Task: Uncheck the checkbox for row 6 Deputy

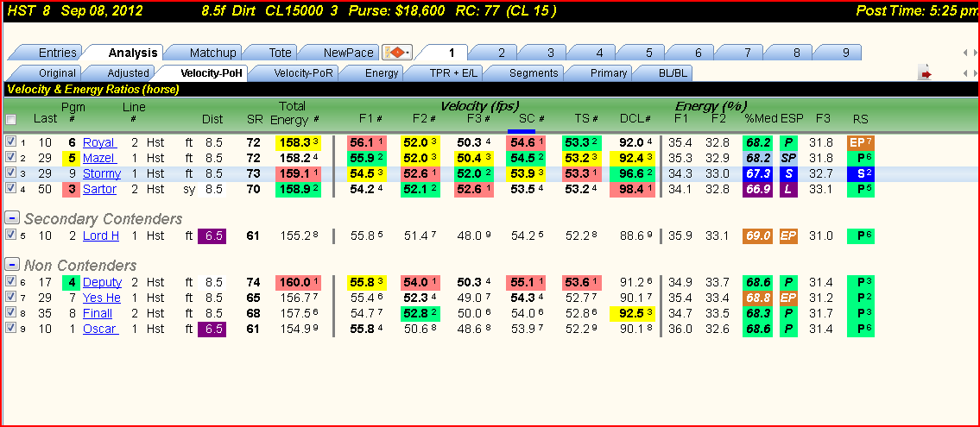Action: pos(9,282)
